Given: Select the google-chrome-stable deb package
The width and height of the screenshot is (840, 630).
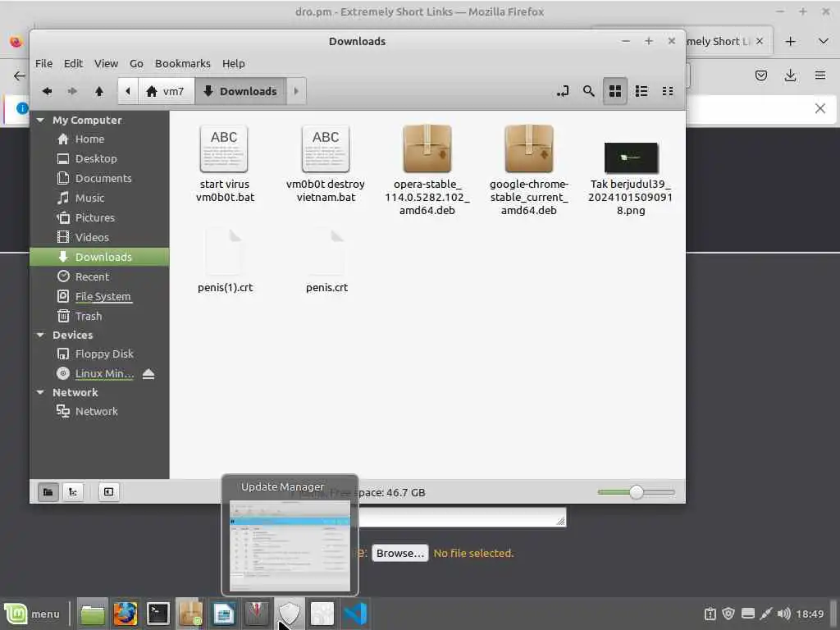Looking at the screenshot, I should coord(529,170).
